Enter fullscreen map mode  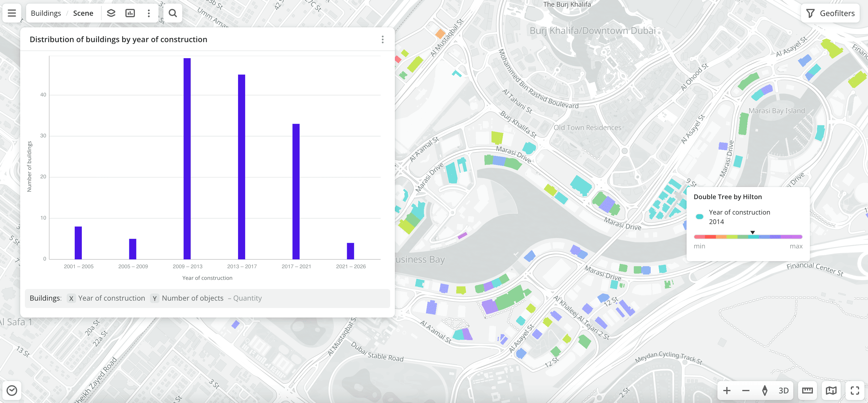click(x=855, y=391)
